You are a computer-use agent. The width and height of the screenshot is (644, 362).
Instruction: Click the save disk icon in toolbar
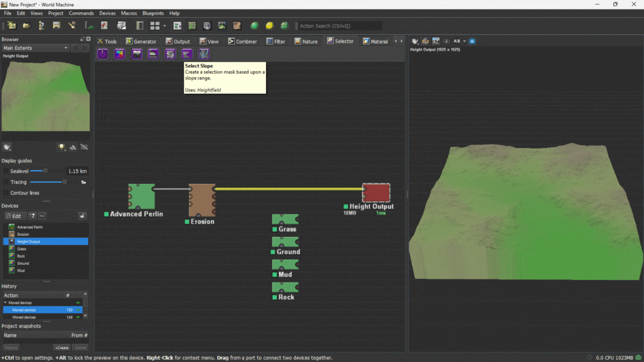click(56, 26)
